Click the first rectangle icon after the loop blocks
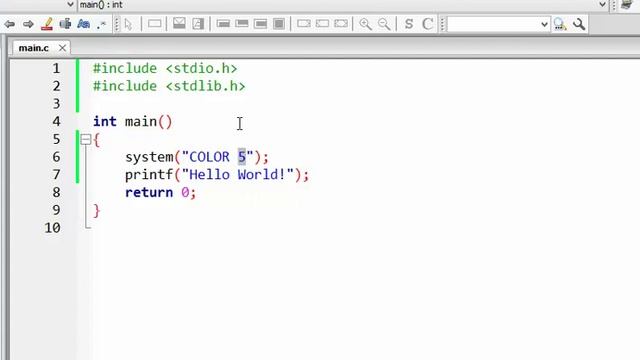This screenshot has height=360, width=640. point(304,24)
